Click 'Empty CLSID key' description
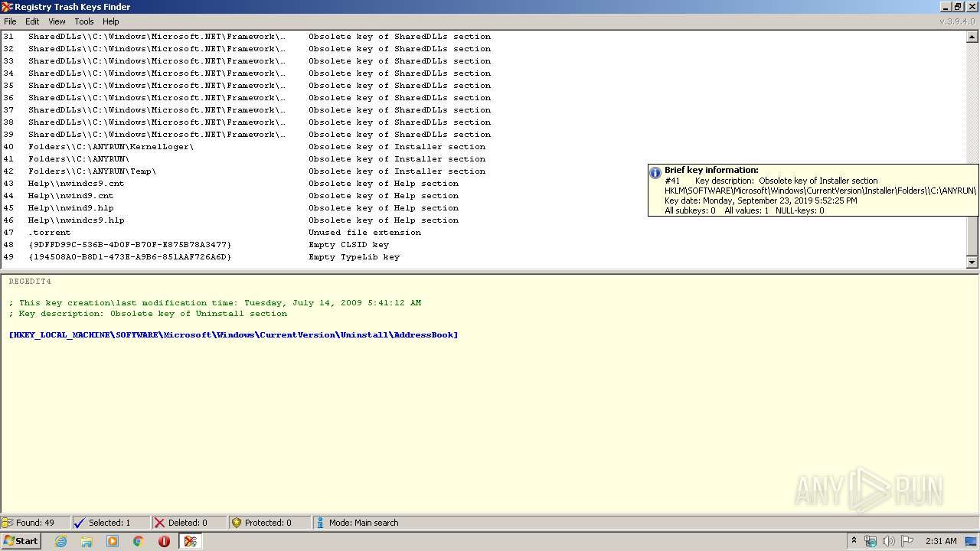Viewport: 980px width, 551px height. coord(348,245)
